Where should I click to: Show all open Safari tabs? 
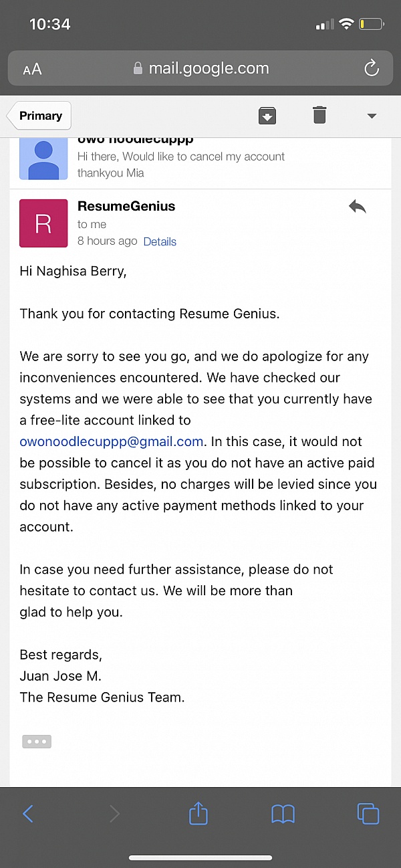pyautogui.click(x=368, y=813)
